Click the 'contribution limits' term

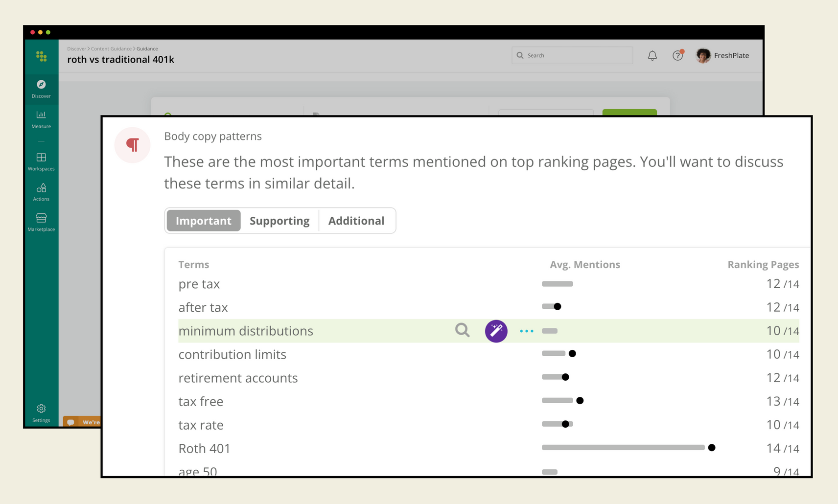point(232,354)
